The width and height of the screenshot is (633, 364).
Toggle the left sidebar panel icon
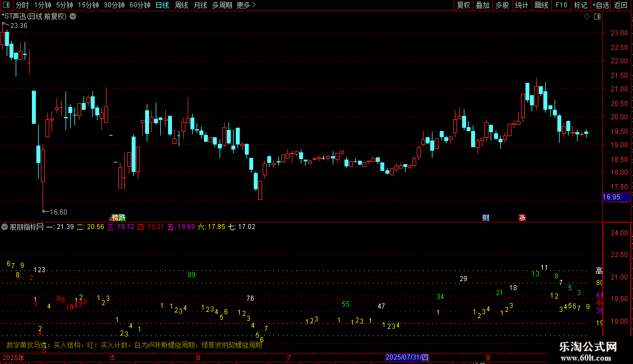[x=6, y=5]
